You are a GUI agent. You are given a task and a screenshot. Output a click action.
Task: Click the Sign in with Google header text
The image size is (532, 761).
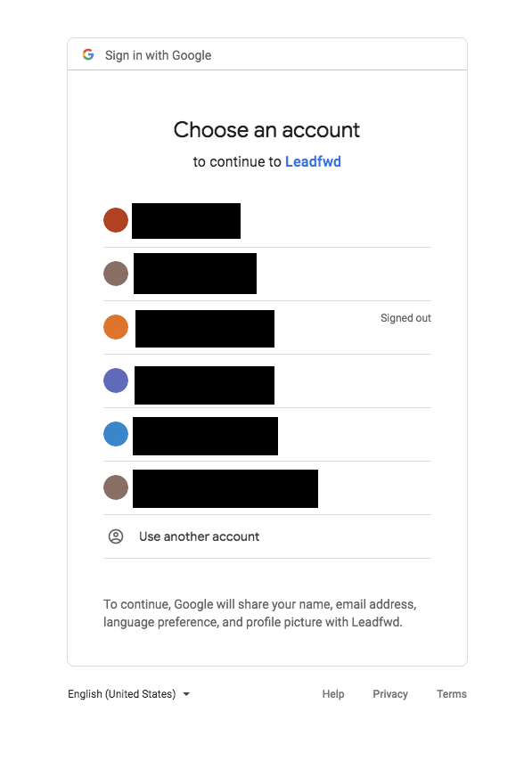159,55
